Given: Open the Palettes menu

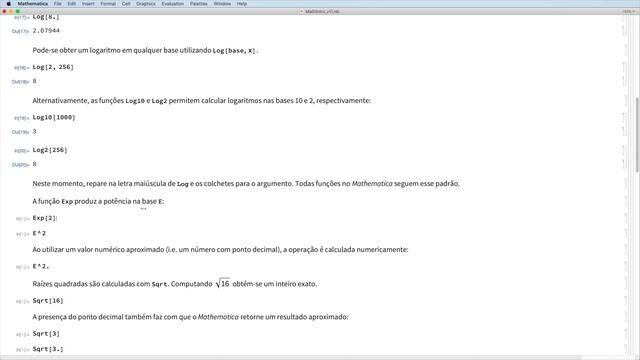Looking at the screenshot, I should tap(199, 4).
